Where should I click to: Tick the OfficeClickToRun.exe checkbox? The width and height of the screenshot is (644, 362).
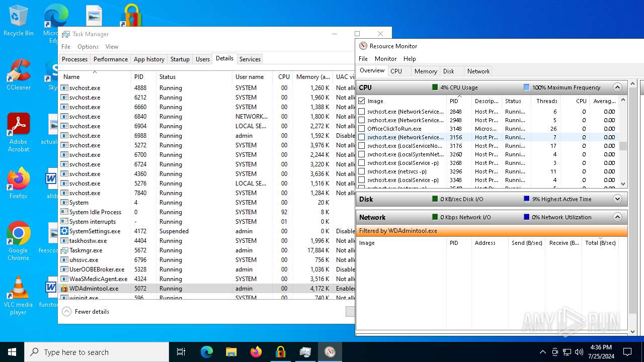[362, 129]
